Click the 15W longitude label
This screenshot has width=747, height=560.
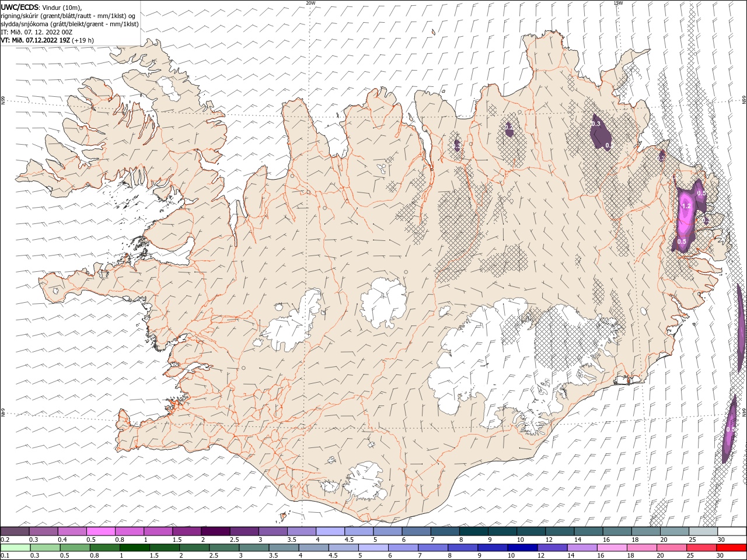coord(618,3)
